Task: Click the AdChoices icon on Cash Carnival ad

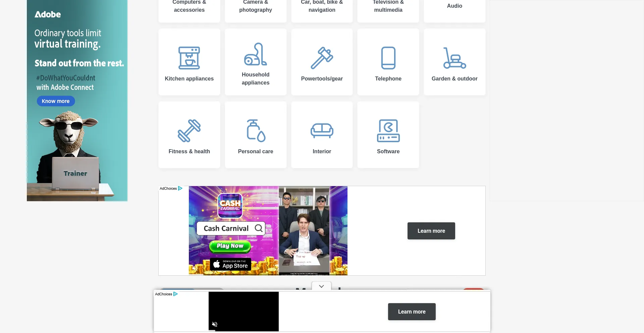Action: pos(180,188)
